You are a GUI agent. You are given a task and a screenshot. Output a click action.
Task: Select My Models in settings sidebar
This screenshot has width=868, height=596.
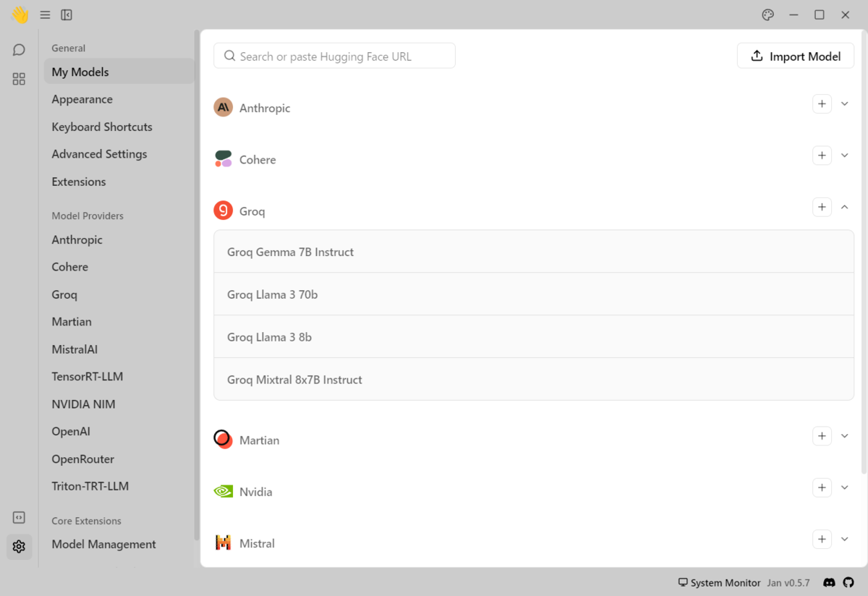(x=119, y=72)
